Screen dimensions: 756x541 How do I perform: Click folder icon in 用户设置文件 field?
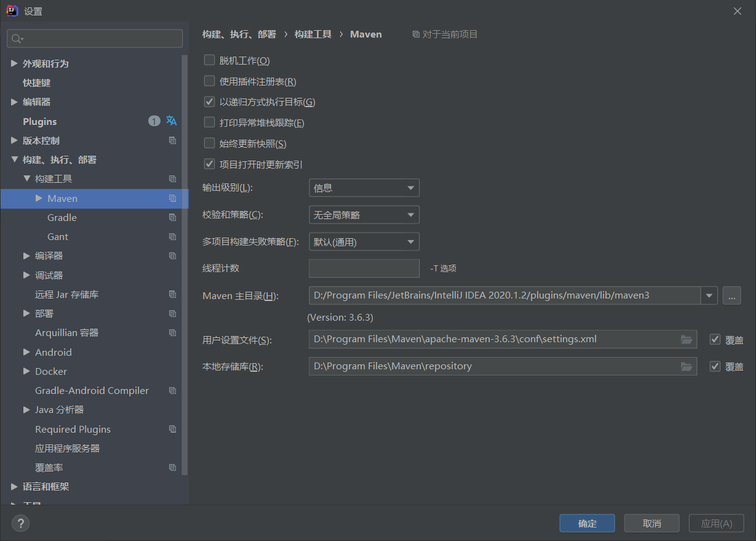686,339
